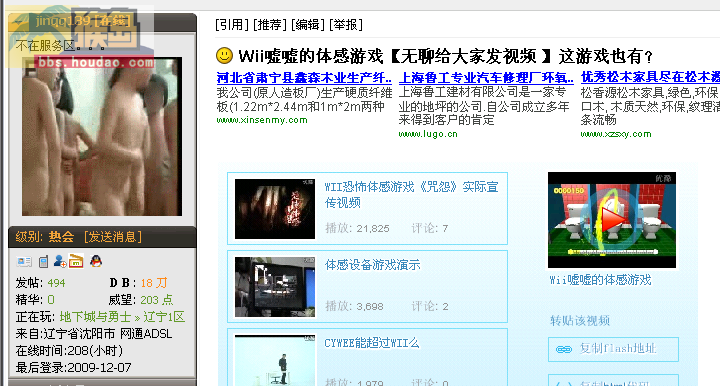Click the 辽宁1区 server link

coord(164,317)
